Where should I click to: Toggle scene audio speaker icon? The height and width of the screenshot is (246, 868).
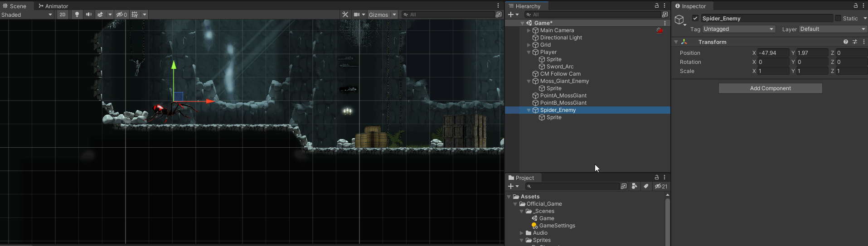click(x=88, y=14)
